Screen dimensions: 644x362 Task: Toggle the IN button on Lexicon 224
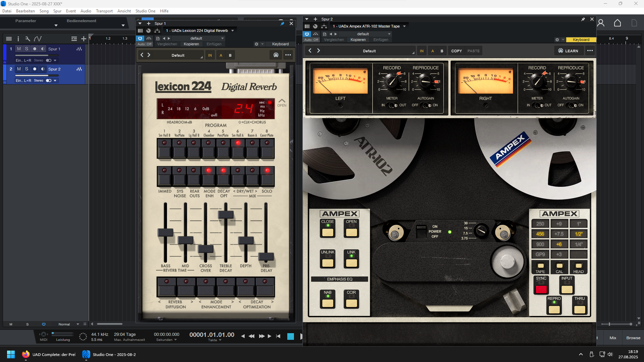coord(210,55)
